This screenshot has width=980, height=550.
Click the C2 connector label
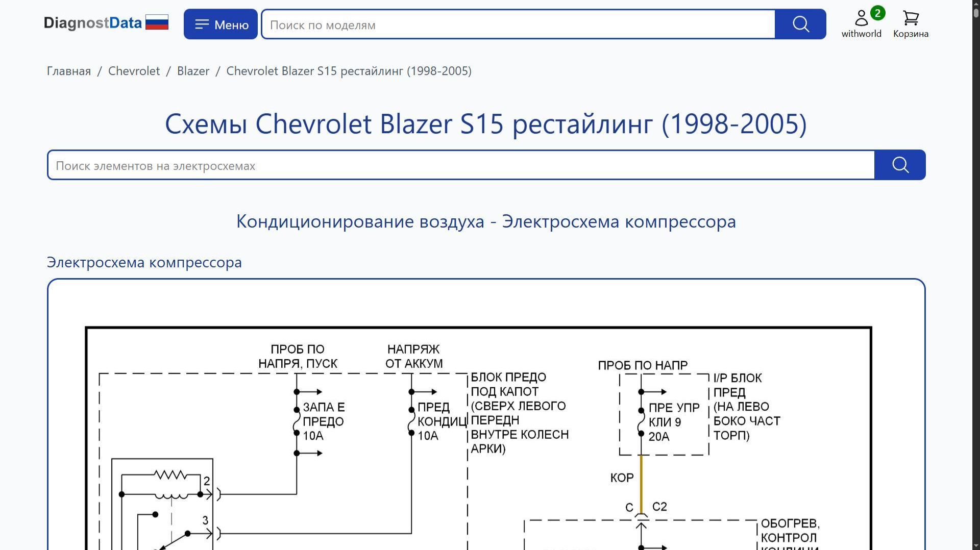coord(659,507)
